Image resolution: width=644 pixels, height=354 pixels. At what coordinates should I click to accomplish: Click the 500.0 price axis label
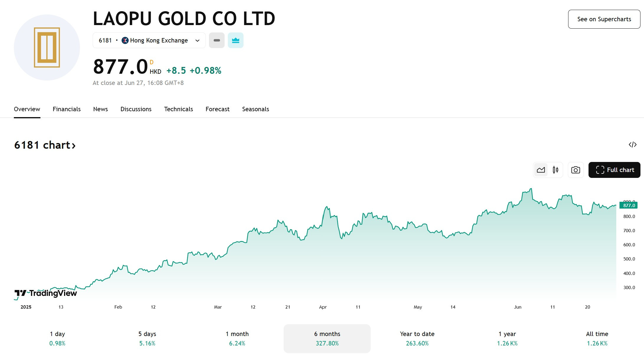click(629, 259)
